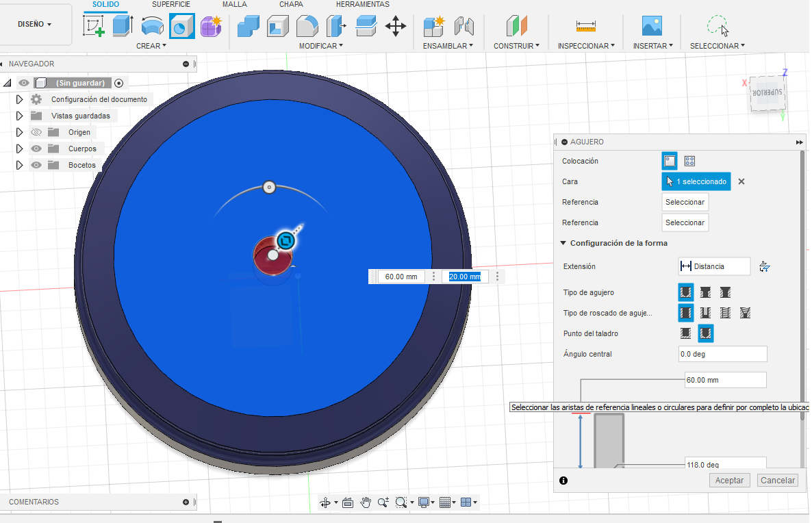The height and width of the screenshot is (523, 812).
Task: Click the Move/Copy cross-arrows icon
Action: coord(396,27)
